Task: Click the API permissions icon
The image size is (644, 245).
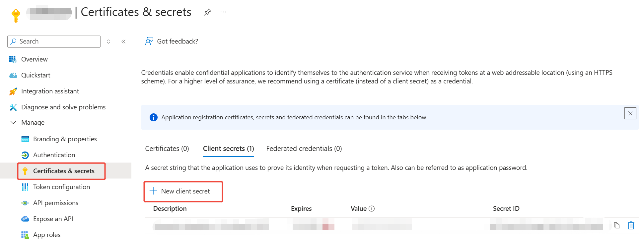Action: tap(25, 203)
